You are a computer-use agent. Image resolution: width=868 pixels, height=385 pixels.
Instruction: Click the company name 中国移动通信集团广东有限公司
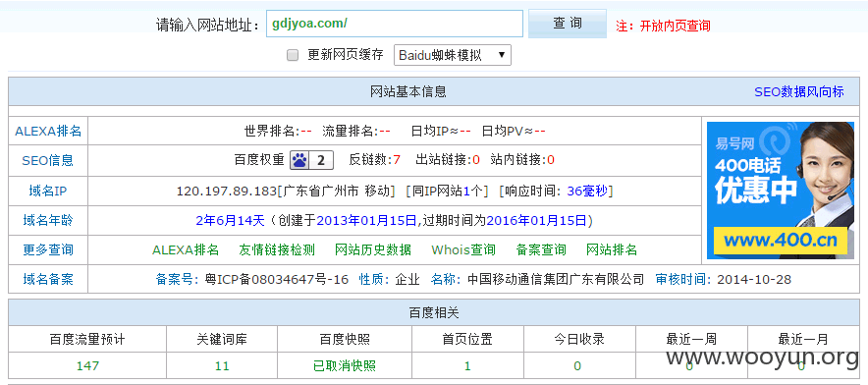click(556, 279)
